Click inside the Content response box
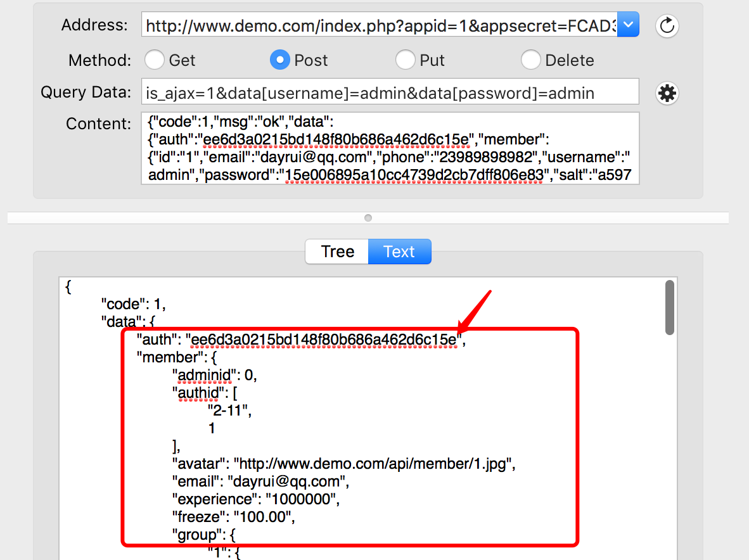 tap(390, 148)
